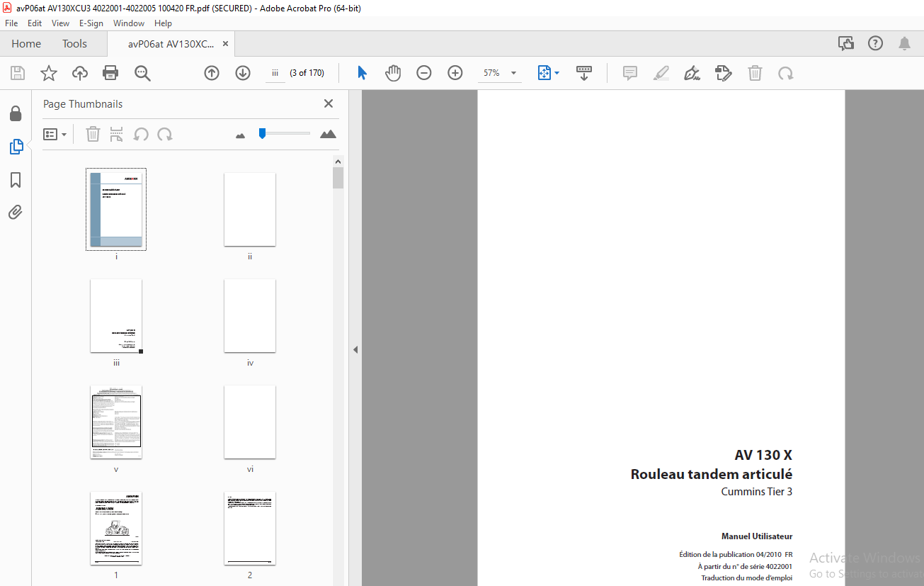Delete selected page in thumbnails panel
924x586 pixels.
[93, 134]
